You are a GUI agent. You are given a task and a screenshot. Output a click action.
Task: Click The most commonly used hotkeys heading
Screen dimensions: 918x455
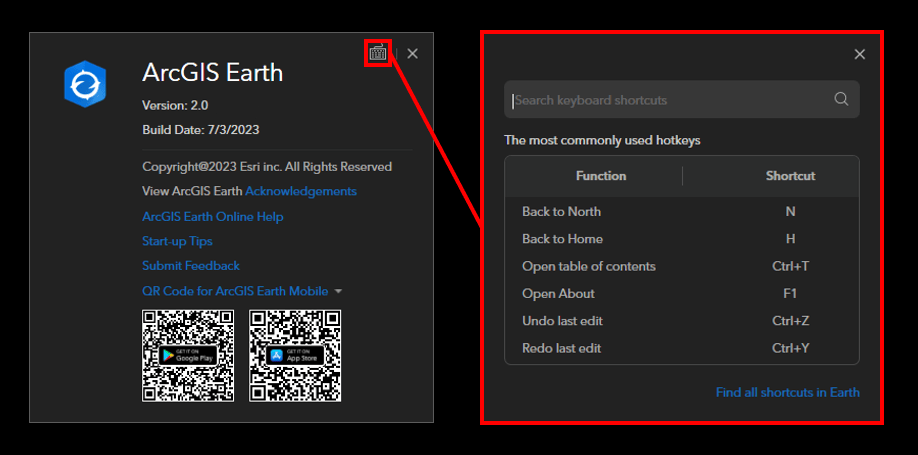[x=602, y=141]
